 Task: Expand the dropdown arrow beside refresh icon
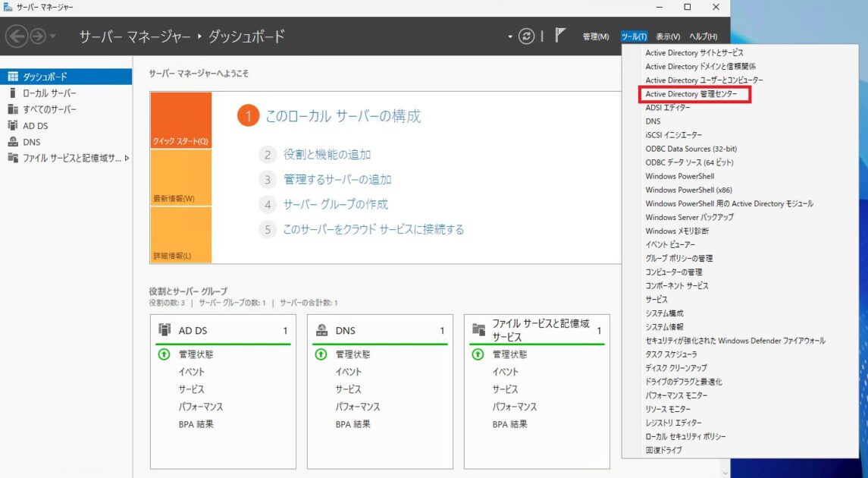coord(510,37)
